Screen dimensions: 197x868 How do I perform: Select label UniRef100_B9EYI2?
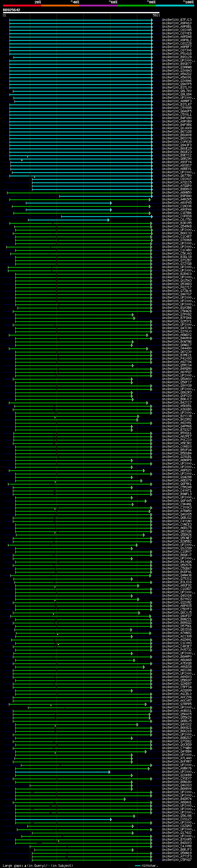point(177,155)
